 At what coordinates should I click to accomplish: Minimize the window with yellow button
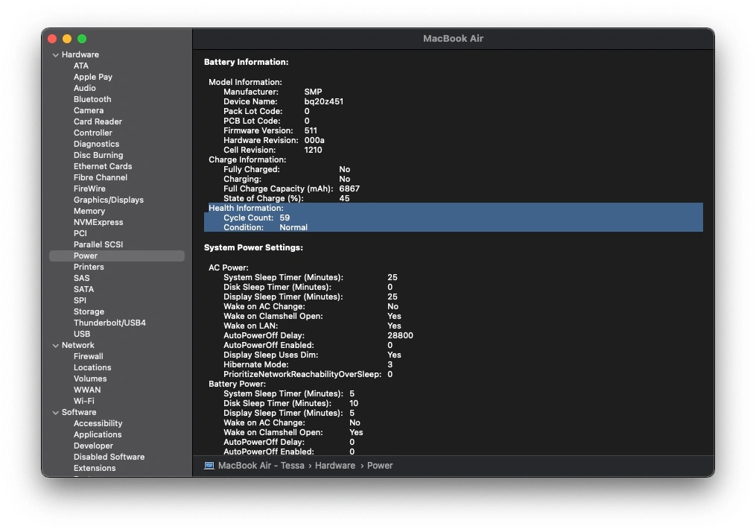[x=67, y=39]
